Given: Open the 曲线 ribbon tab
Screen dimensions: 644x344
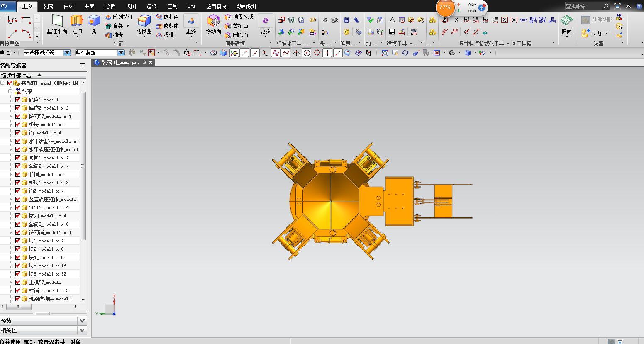Looking at the screenshot, I should 68,6.
